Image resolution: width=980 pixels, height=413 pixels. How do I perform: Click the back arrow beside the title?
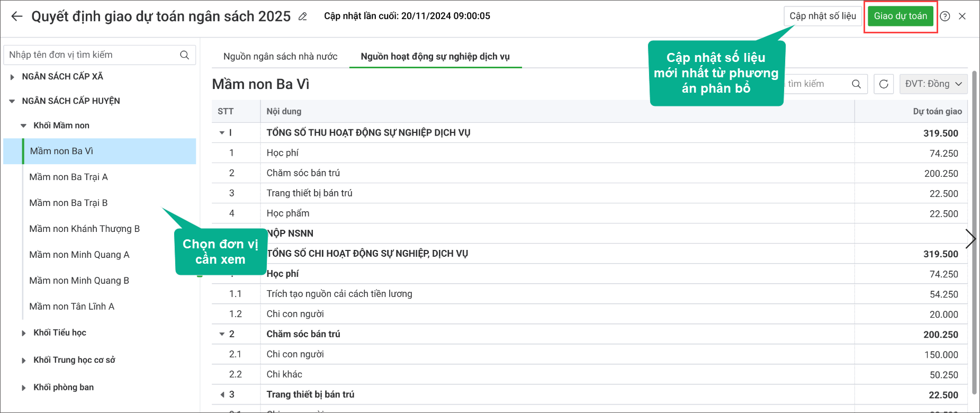coord(17,16)
